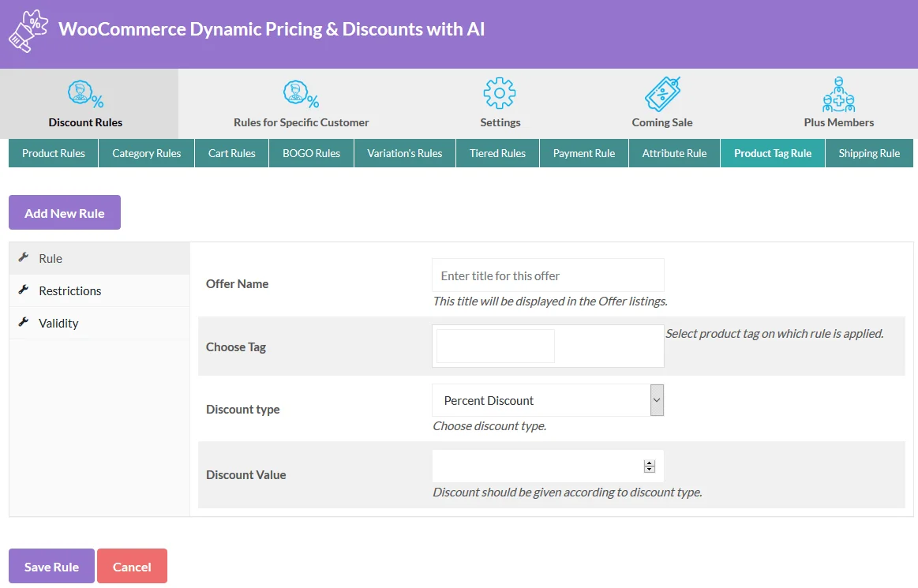Select the Rules for Specific Customer icon
This screenshot has width=918, height=588.
(301, 93)
